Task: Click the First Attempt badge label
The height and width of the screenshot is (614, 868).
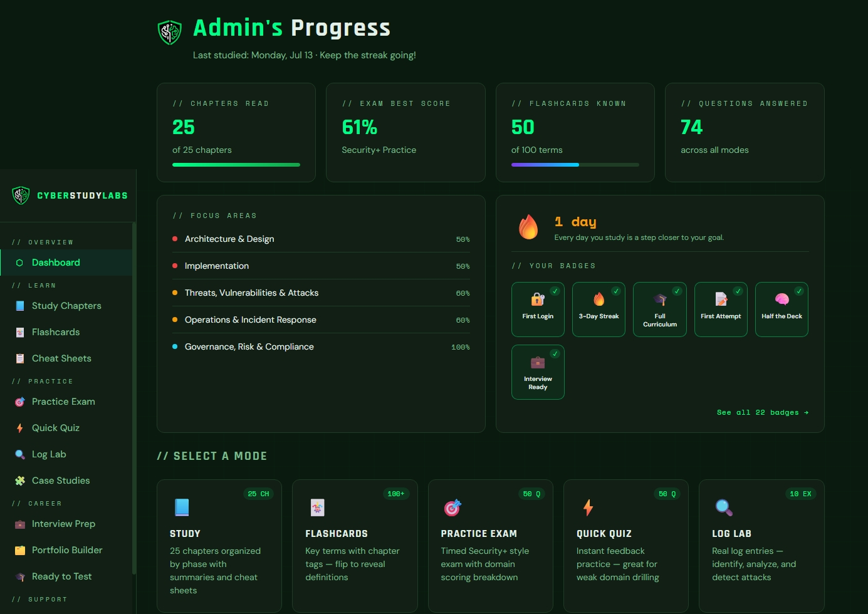Action: (721, 316)
